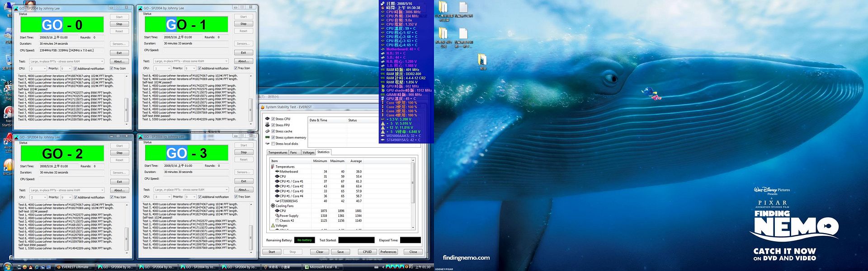Click the Stress local disks drive icon
The width and height of the screenshot is (868, 271).
point(267,144)
